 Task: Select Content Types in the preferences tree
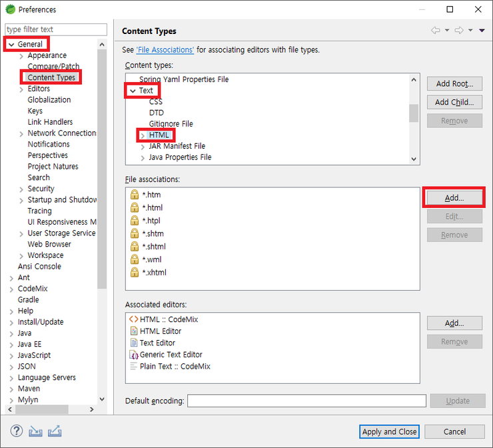tap(51, 77)
